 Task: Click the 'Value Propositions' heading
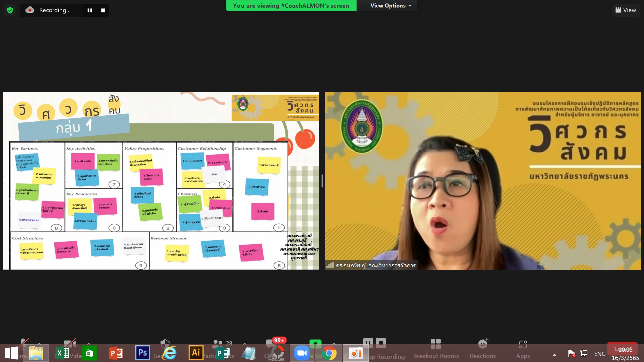[x=144, y=149]
